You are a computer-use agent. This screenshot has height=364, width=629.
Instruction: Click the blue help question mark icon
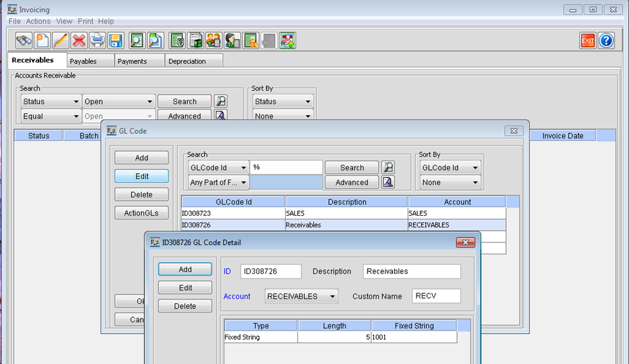606,41
